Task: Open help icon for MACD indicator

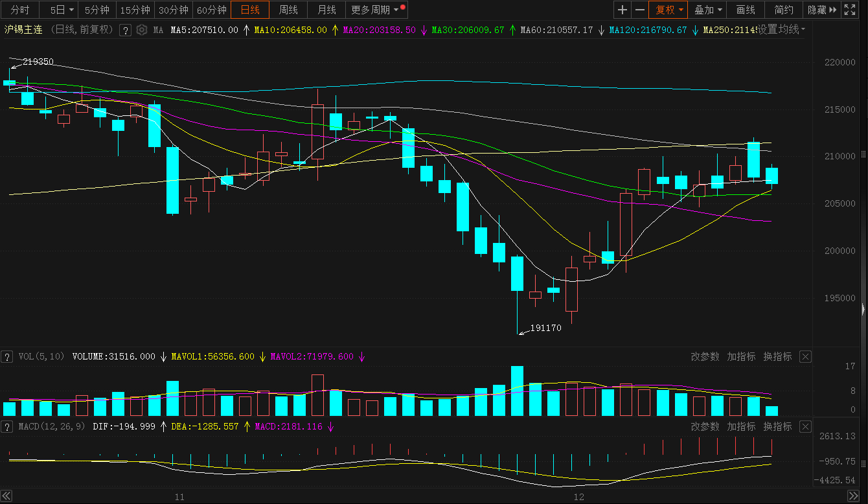Action: [x=7, y=426]
